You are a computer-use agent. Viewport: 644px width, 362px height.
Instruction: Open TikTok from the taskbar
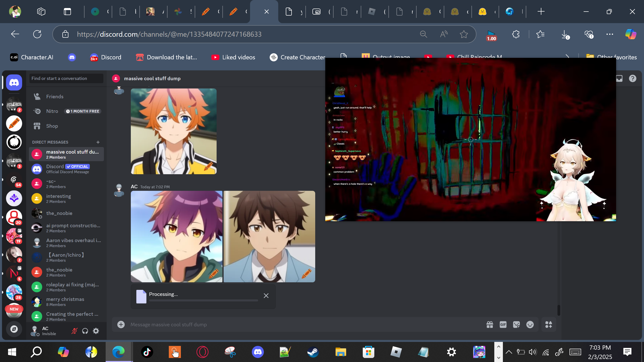coord(147,352)
